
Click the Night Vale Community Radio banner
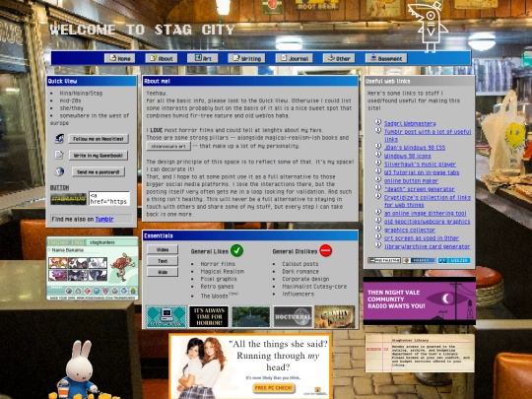click(420, 300)
